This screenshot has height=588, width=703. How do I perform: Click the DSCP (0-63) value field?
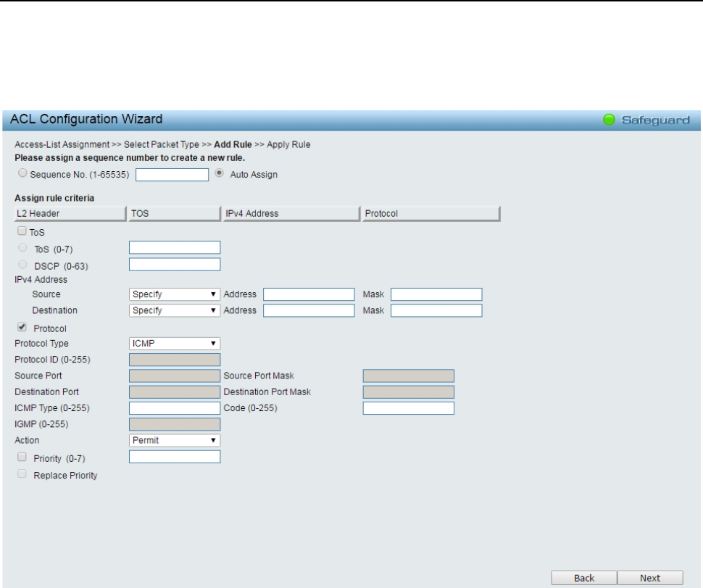(175, 265)
